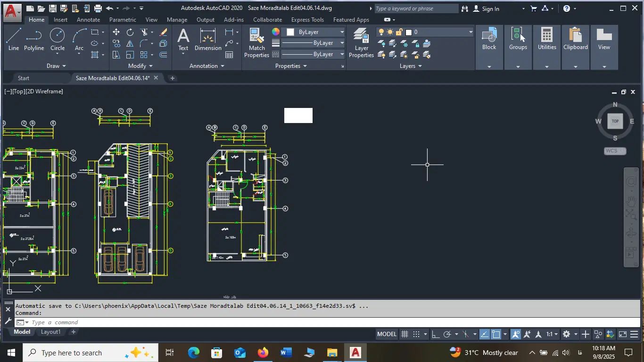Image resolution: width=644 pixels, height=362 pixels.
Task: Click the [2D Wireframe] visual style label
Action: click(44, 91)
